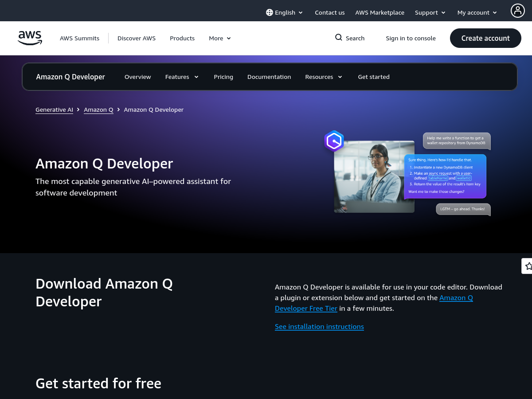This screenshot has width=532, height=399.
Task: Click the AWS logo
Action: 30,38
